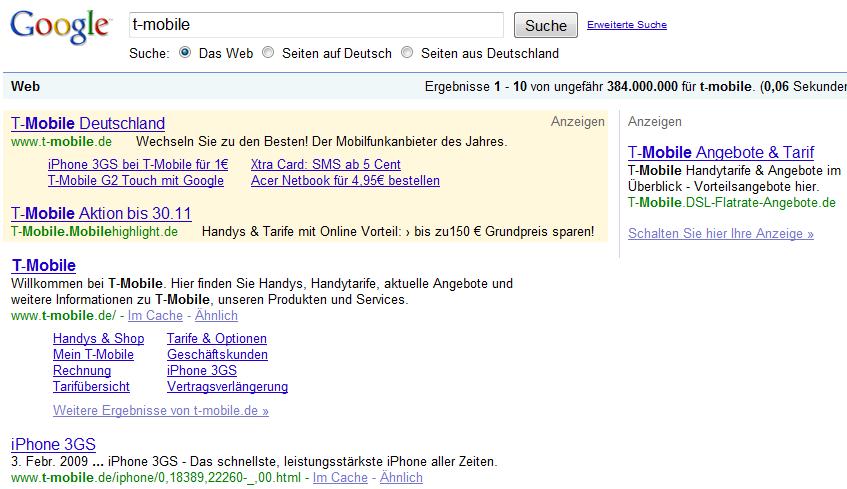The image size is (847, 489).
Task: Open iPhone 3GS bei T-Mobile für 1€ link
Action: point(138,164)
